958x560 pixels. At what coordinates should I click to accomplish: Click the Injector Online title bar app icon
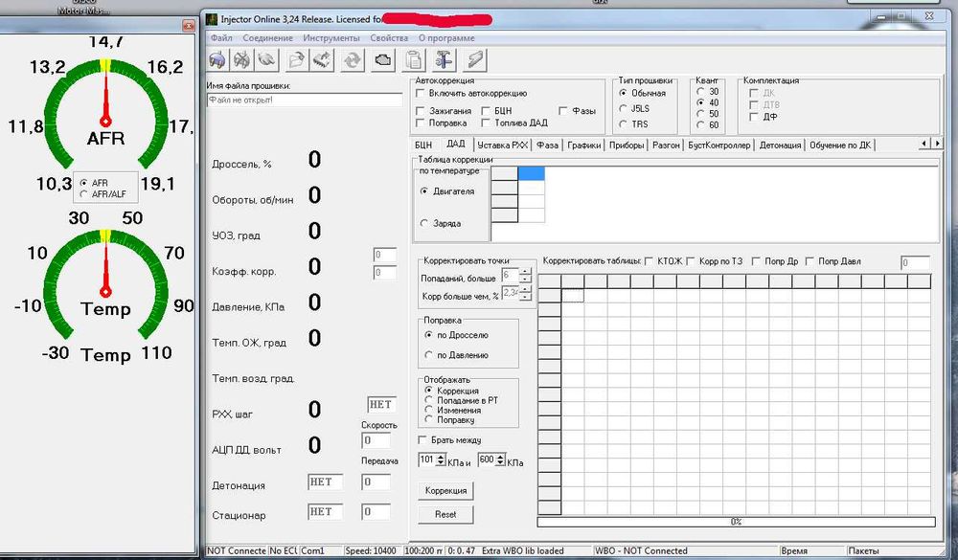point(212,19)
